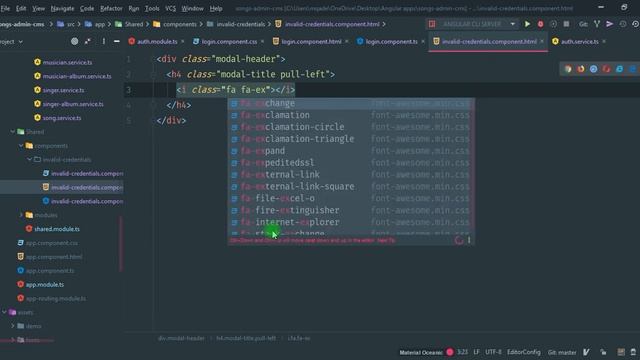
Task: Click the div.modal-header breadcrumb at editor bottom
Action: (181, 338)
